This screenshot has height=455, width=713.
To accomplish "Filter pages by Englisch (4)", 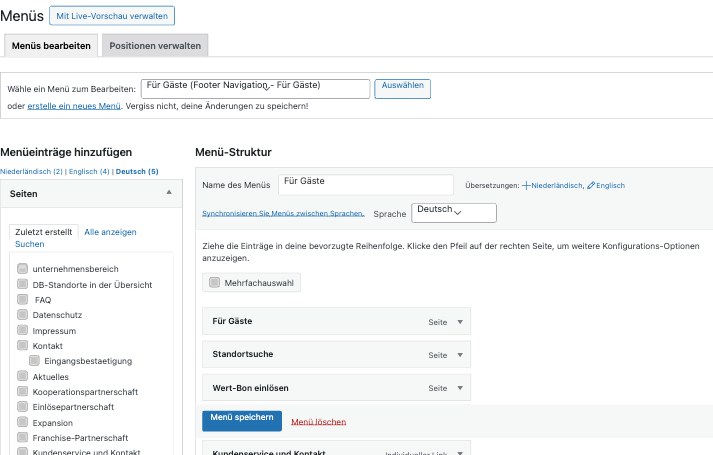I will (89, 171).
